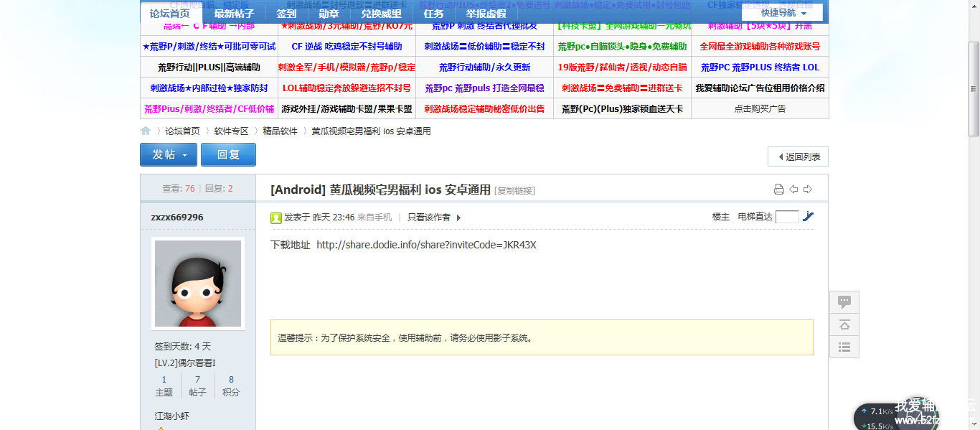Go to next thread with right arrow icon
The image size is (980, 430).
coord(808,190)
